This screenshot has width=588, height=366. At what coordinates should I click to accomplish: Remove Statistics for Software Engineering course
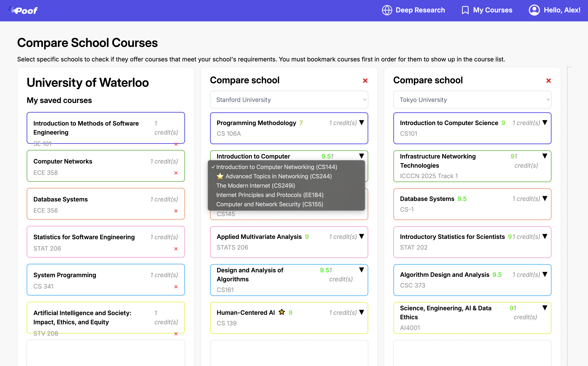176,249
